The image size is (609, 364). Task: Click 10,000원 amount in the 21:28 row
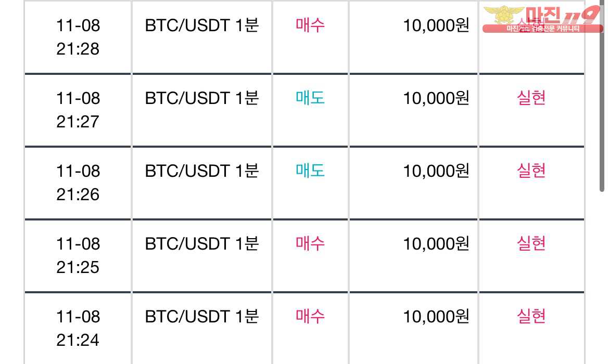tap(436, 25)
